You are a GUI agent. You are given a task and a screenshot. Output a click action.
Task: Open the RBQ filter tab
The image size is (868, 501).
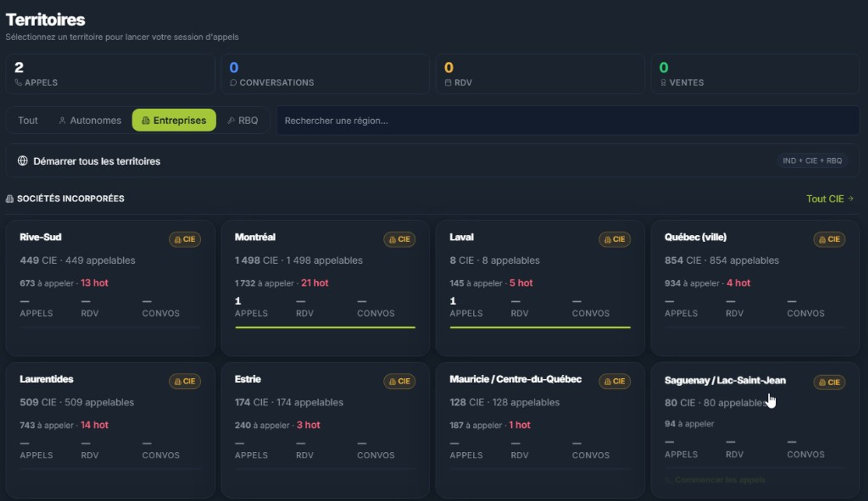point(243,120)
